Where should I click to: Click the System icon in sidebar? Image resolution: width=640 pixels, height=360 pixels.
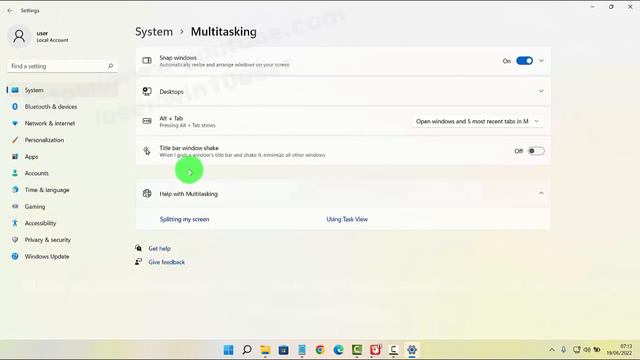coord(15,90)
